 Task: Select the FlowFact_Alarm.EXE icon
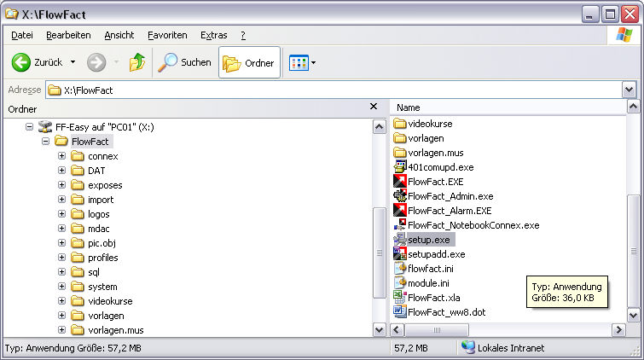coord(400,211)
